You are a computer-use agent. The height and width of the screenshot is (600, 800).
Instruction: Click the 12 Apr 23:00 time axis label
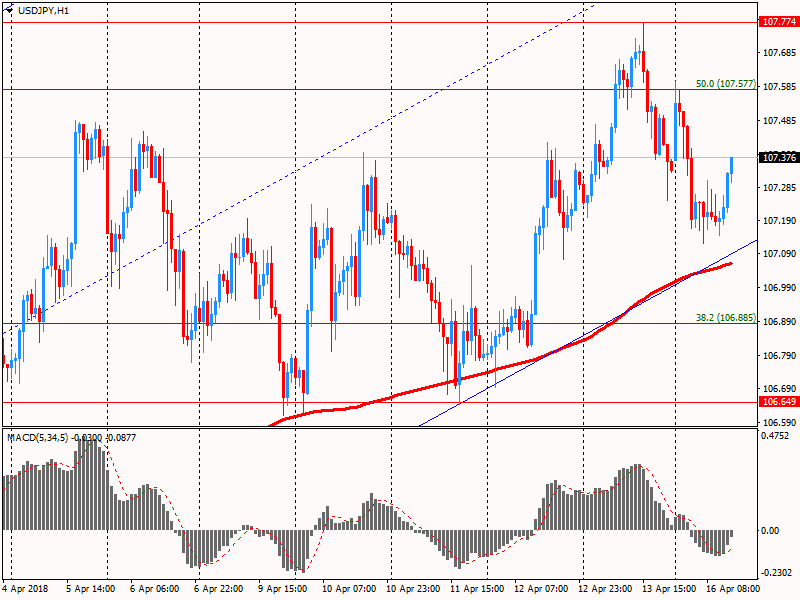pos(605,589)
